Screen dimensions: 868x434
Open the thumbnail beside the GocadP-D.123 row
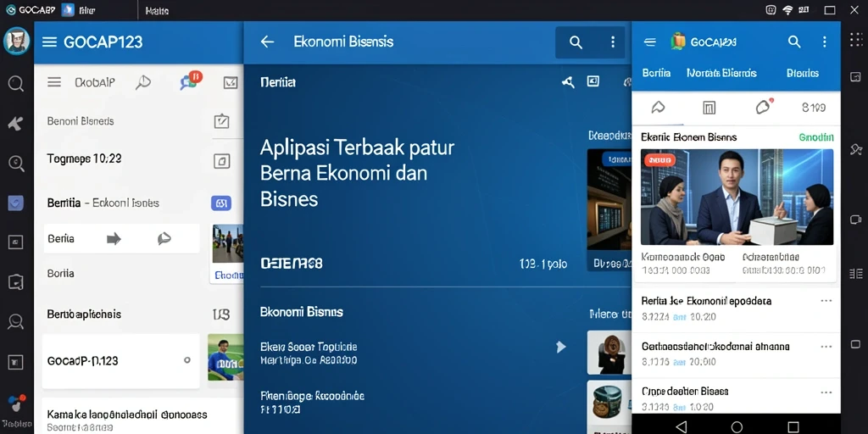click(x=225, y=357)
